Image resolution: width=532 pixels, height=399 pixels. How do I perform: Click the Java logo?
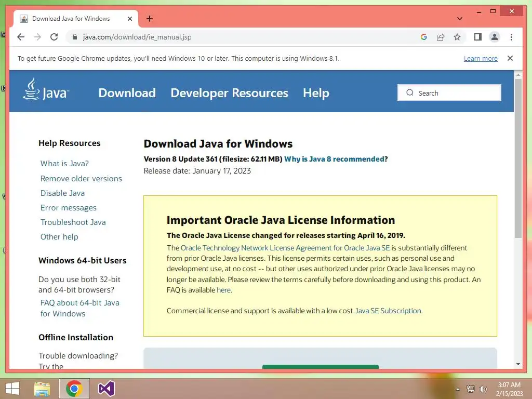click(46, 89)
